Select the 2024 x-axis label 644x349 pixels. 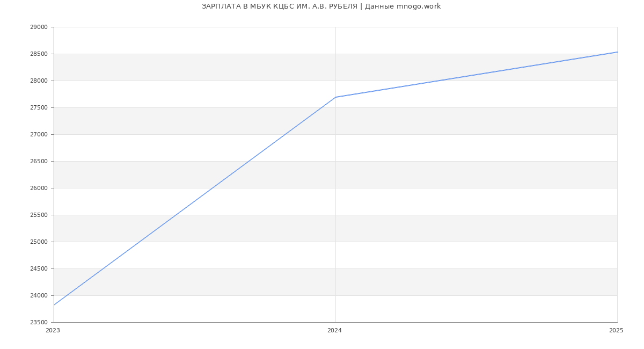334,331
